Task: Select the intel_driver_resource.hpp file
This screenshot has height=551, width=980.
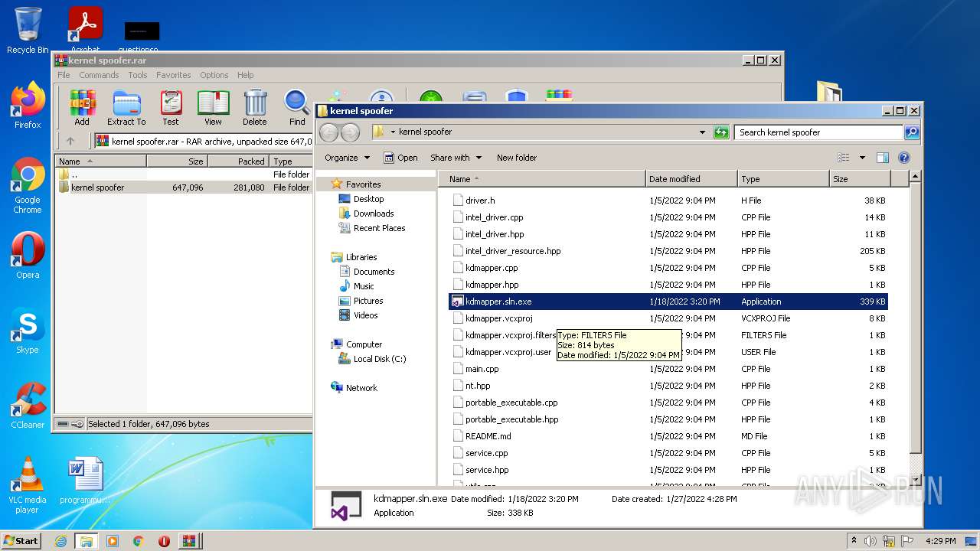Action: pos(668,251)
